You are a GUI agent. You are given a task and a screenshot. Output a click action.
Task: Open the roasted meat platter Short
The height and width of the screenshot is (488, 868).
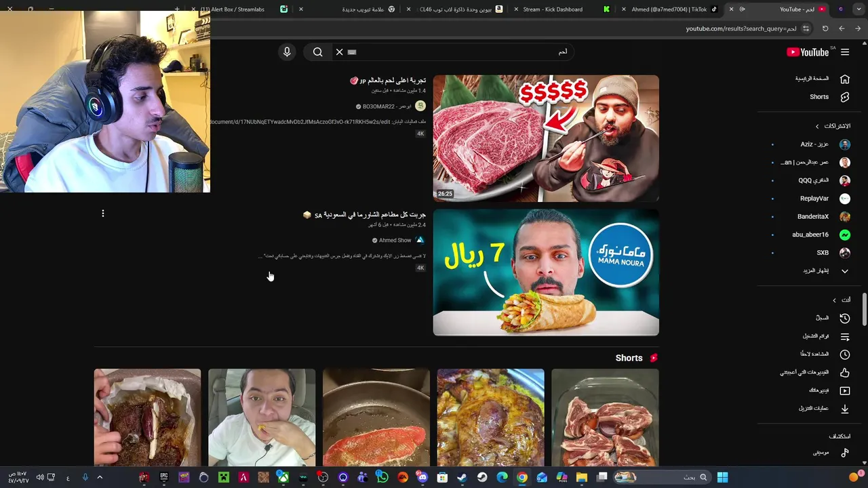tap(490, 418)
